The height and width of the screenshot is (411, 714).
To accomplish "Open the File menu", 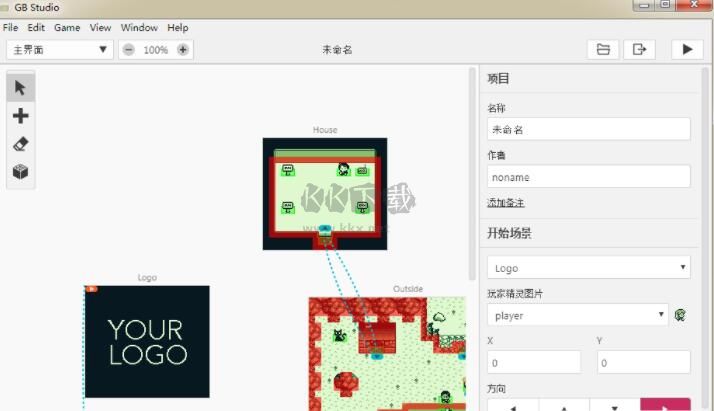I will point(10,28).
